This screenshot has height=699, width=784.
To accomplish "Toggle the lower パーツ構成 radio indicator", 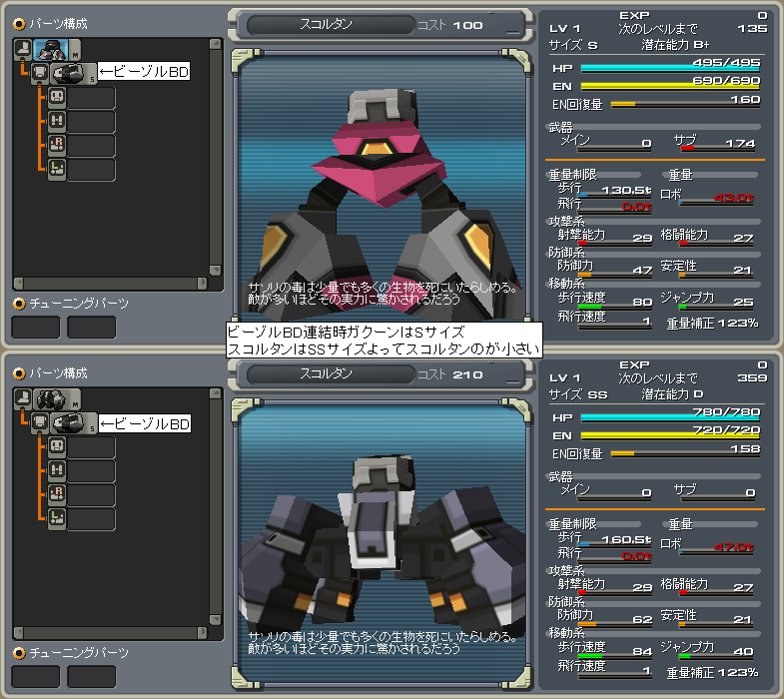I will point(19,373).
